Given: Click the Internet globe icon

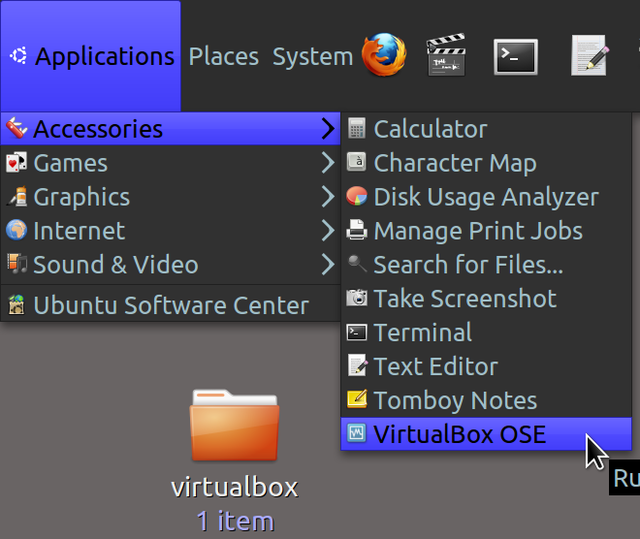Looking at the screenshot, I should (16, 230).
